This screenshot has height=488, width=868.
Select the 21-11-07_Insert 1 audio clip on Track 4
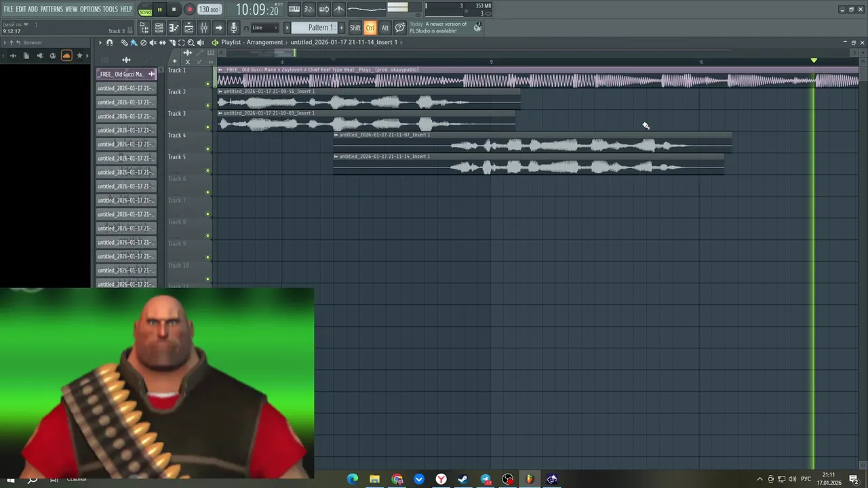pos(532,142)
